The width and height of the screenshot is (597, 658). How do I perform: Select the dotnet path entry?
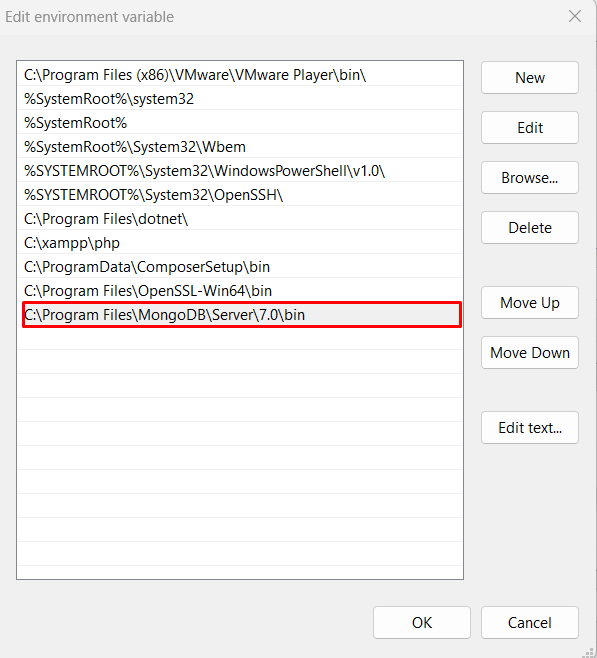(240, 218)
